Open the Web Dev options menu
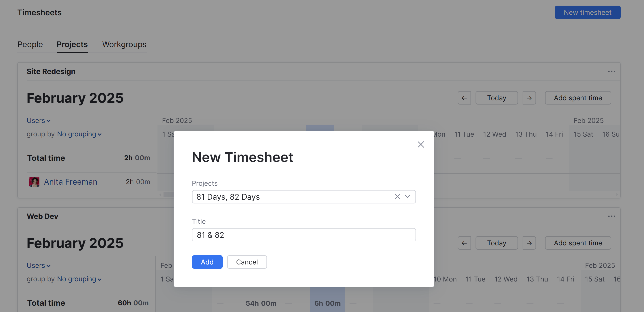Image resolution: width=644 pixels, height=312 pixels. (x=612, y=216)
